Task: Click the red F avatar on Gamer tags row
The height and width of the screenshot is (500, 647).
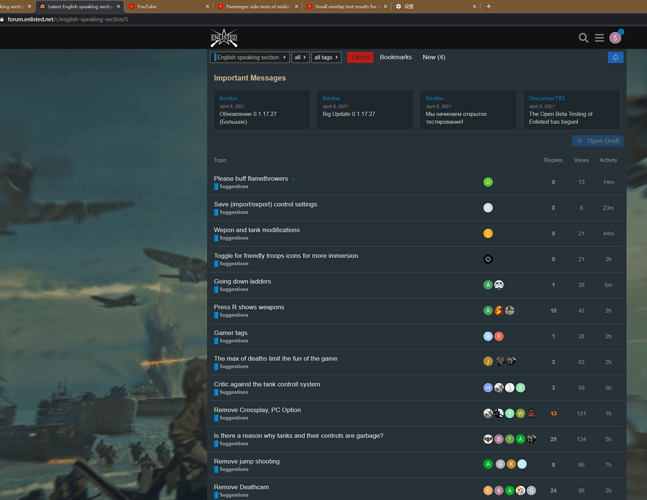Action: [x=499, y=336]
